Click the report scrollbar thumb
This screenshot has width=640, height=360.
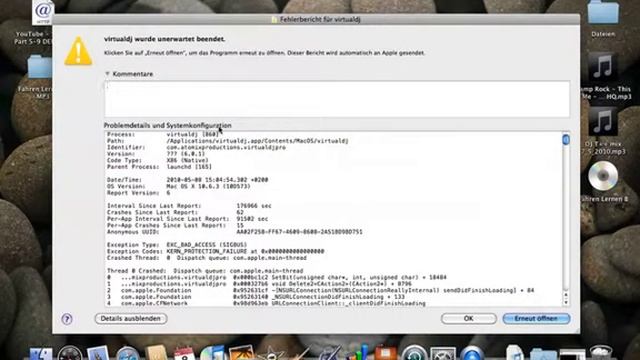[566, 140]
